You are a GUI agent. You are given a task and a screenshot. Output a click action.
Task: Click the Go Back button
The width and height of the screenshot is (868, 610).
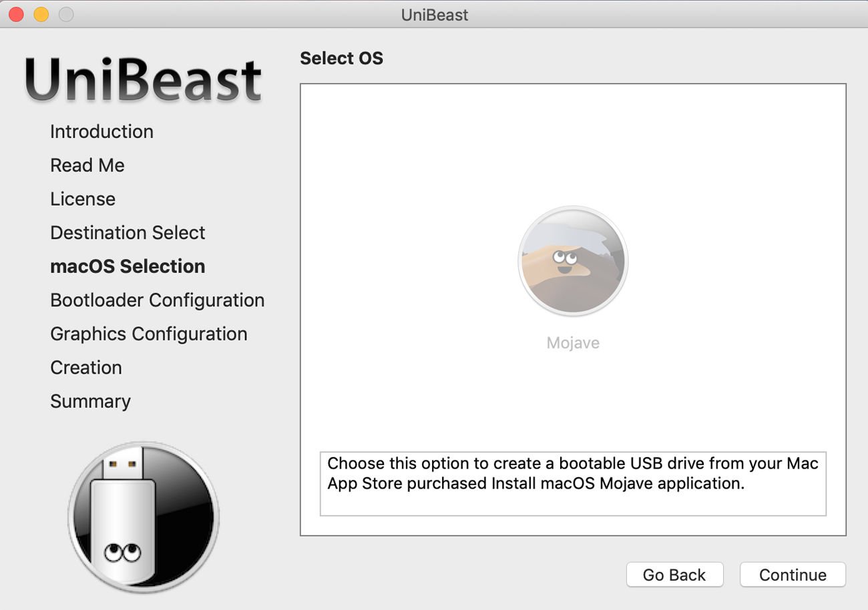(x=674, y=575)
